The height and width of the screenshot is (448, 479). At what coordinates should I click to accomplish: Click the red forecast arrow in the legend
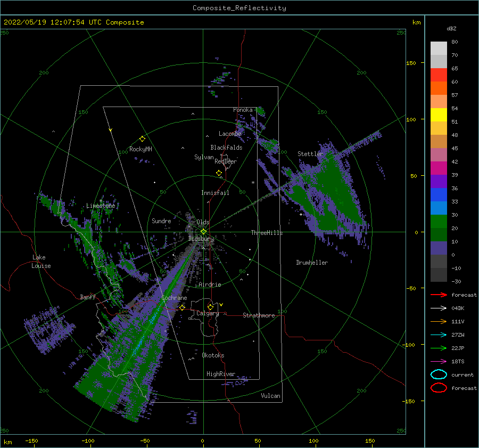click(439, 295)
